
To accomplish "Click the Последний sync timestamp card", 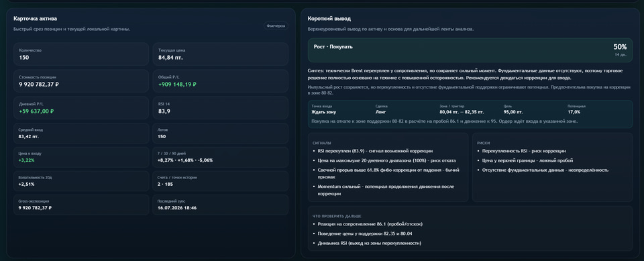I will tap(221, 205).
